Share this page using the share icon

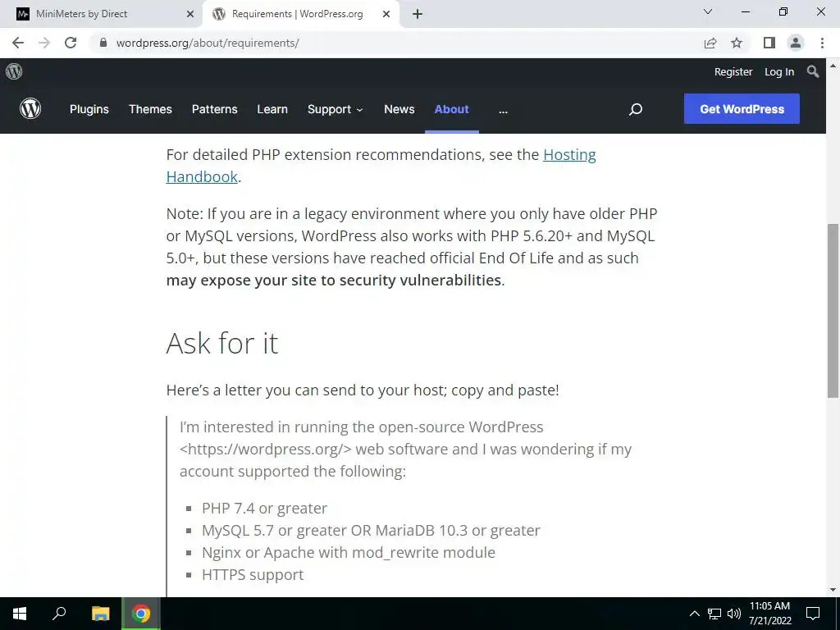[x=710, y=43]
